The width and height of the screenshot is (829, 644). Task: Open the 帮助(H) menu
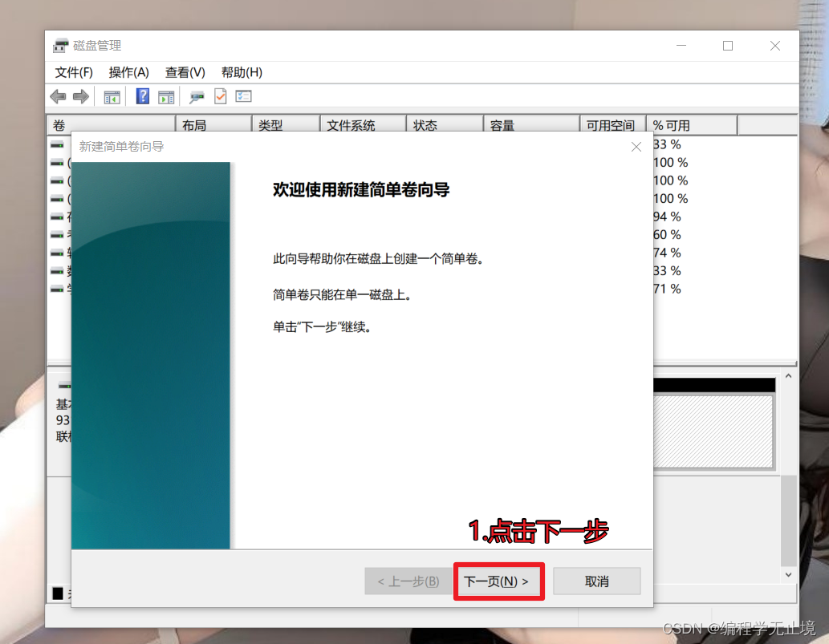pyautogui.click(x=242, y=72)
